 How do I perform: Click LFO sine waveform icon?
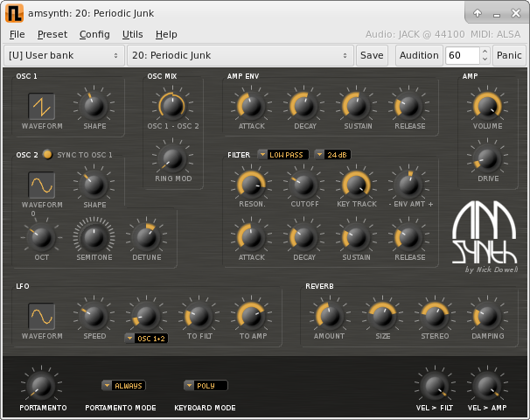point(42,316)
